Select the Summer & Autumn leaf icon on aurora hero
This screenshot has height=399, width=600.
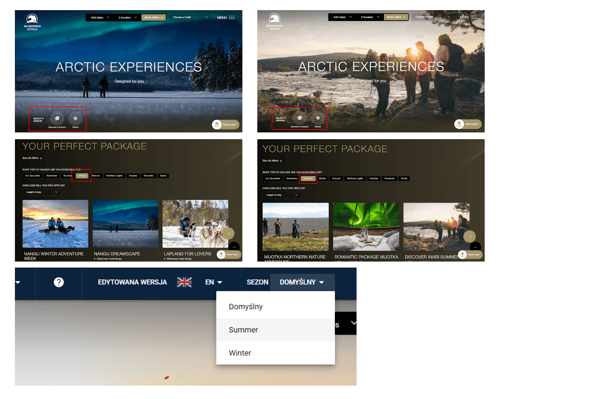(x=57, y=119)
